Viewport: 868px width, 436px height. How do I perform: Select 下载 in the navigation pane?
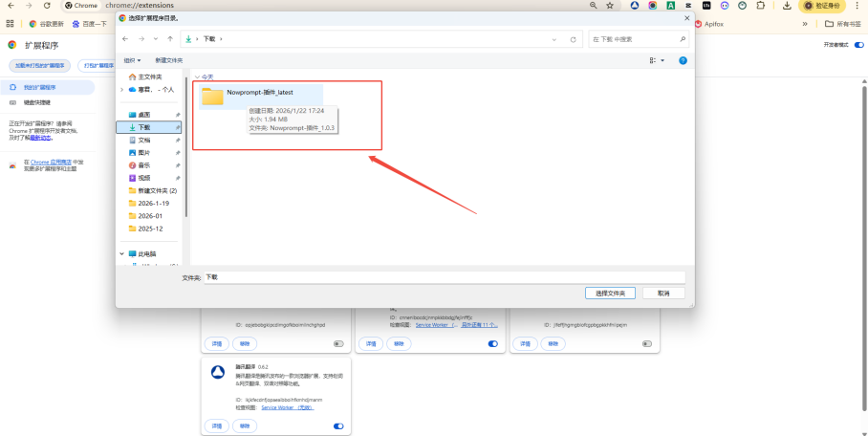[144, 127]
